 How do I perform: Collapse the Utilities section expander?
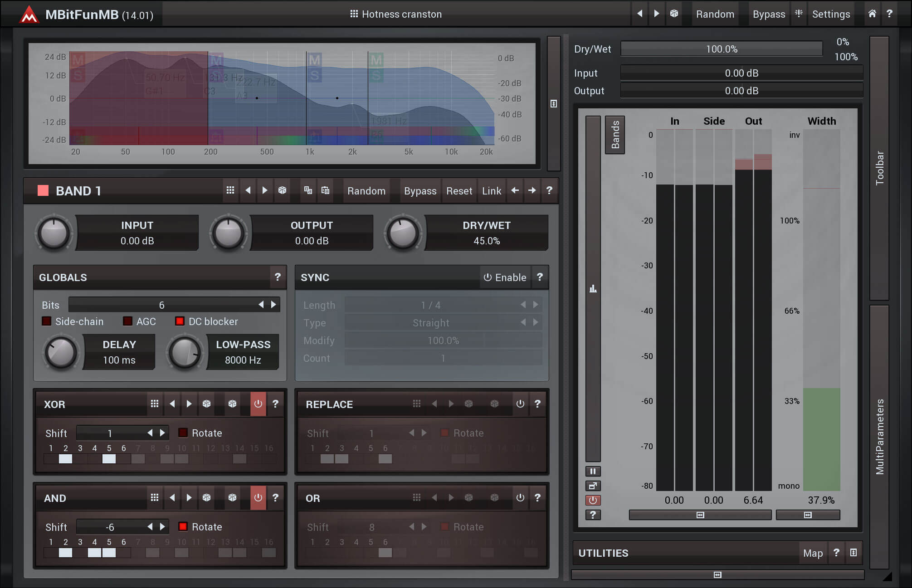(x=853, y=553)
